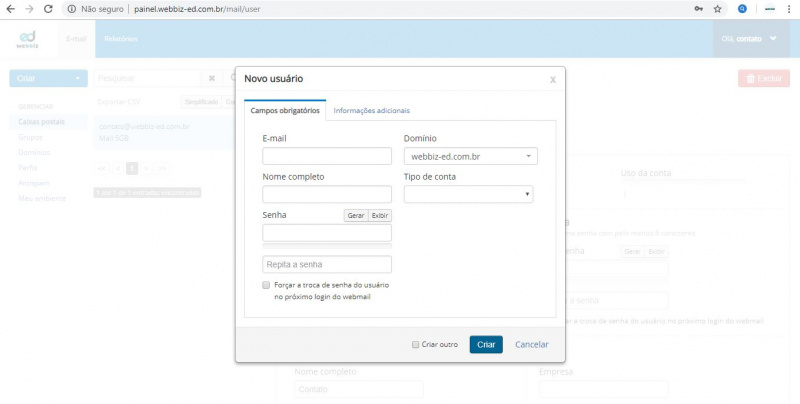Click the browser forward arrow
Viewport: 800px width, 404px height.
click(28, 8)
